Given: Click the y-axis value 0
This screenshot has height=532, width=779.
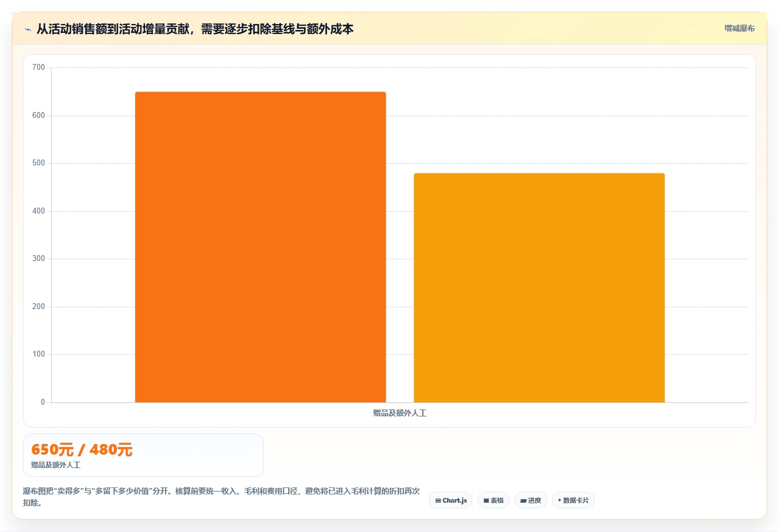Looking at the screenshot, I should (43, 402).
